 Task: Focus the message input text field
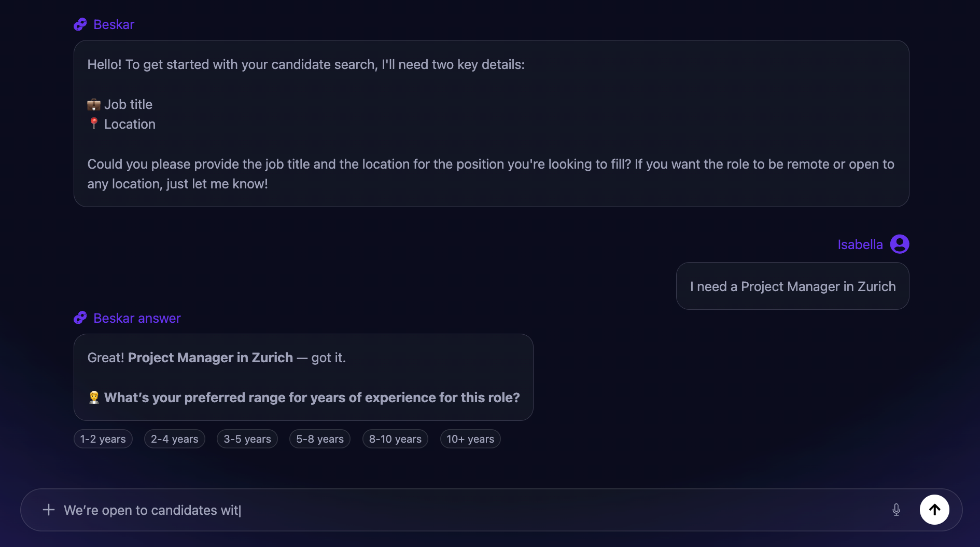coord(467,510)
